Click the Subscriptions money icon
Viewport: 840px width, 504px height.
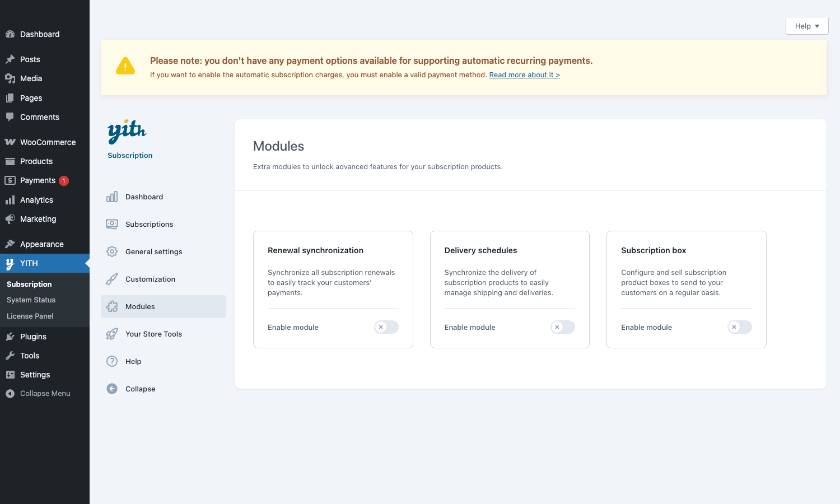tap(112, 224)
